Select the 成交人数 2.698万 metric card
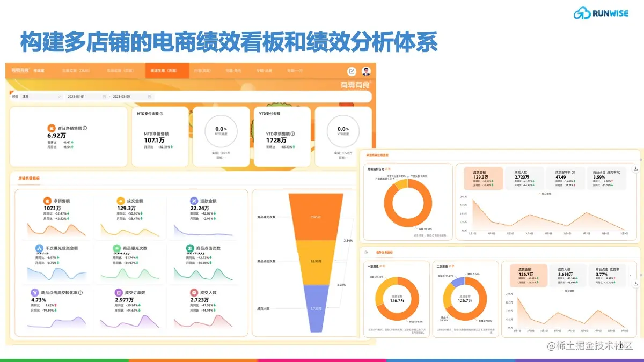 pos(568,276)
